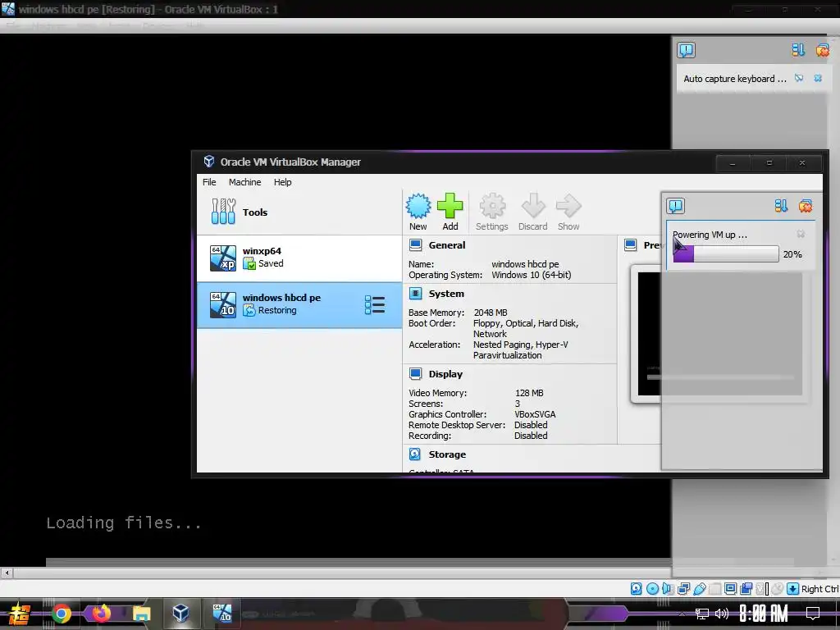Screen dimensions: 840x630
Task: Click display status bar icon
Action: click(730, 589)
